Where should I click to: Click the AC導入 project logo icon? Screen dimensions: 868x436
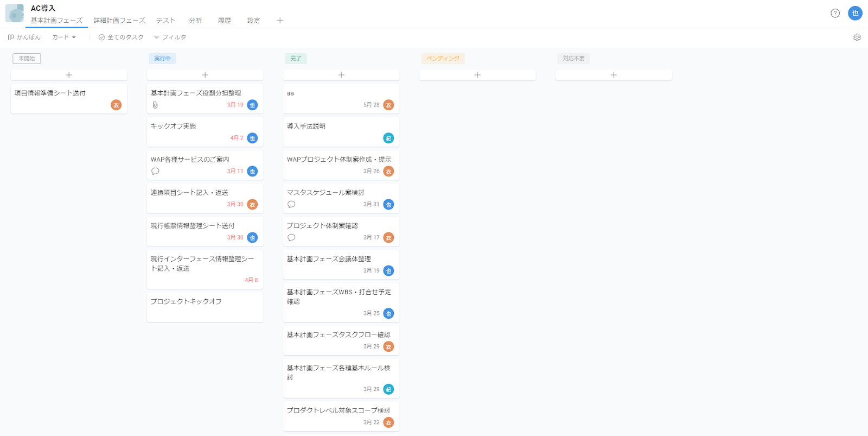click(x=15, y=14)
